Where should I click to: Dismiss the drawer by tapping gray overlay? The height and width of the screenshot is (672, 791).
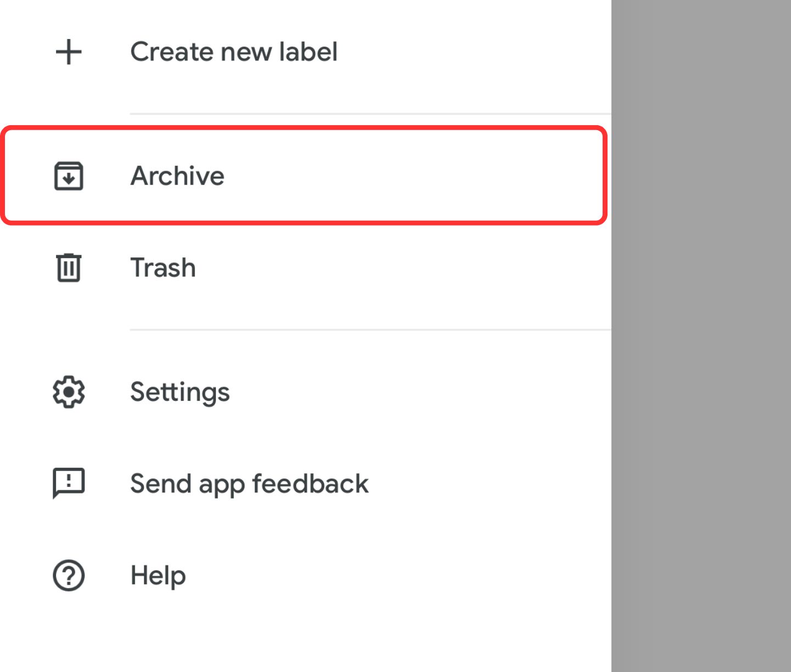(701, 336)
